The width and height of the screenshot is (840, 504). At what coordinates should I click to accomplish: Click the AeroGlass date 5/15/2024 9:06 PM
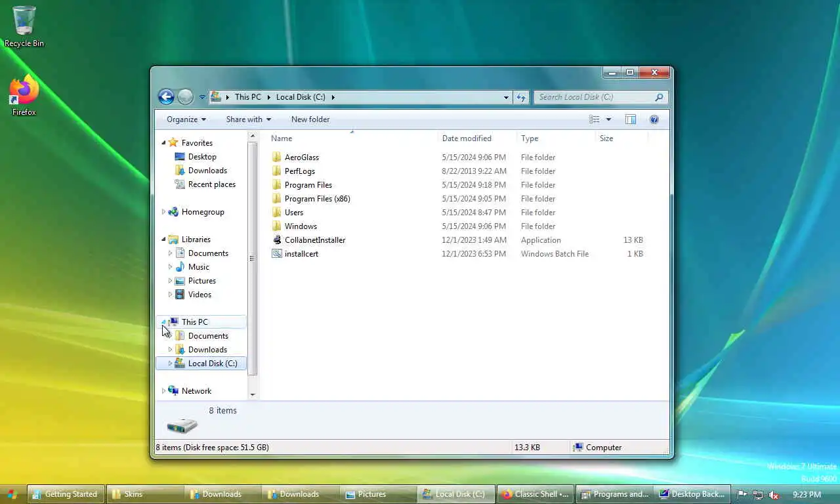click(x=474, y=157)
